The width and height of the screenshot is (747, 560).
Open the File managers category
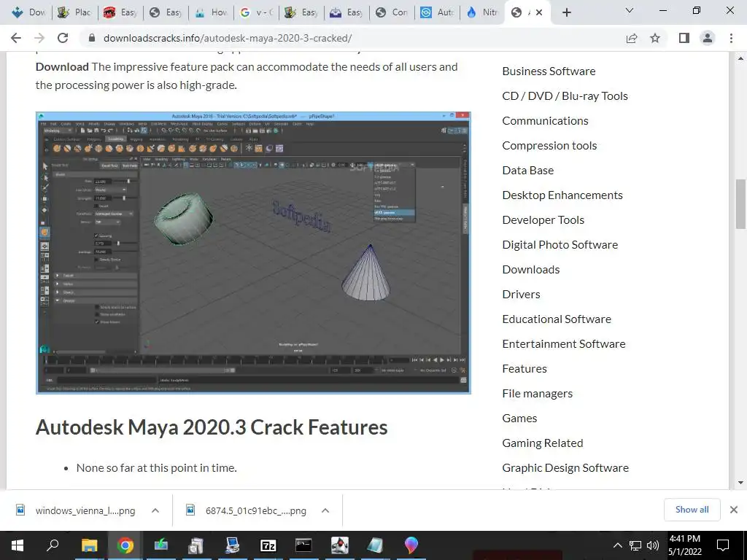tap(538, 393)
